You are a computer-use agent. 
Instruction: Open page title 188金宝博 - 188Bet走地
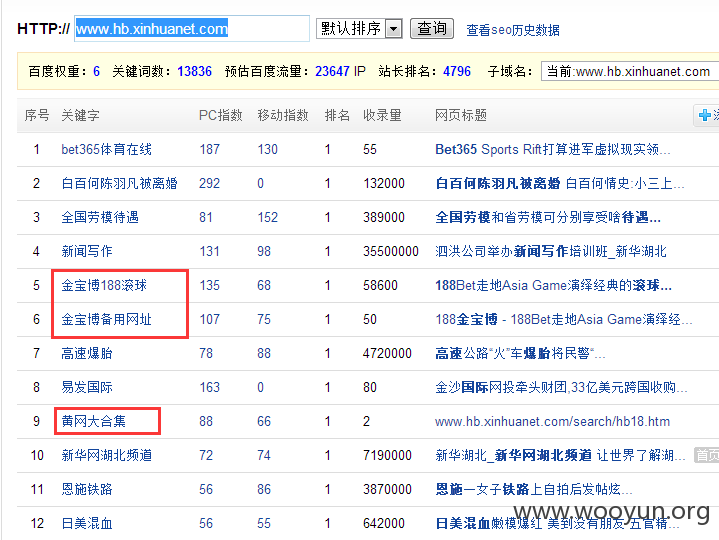[564, 320]
